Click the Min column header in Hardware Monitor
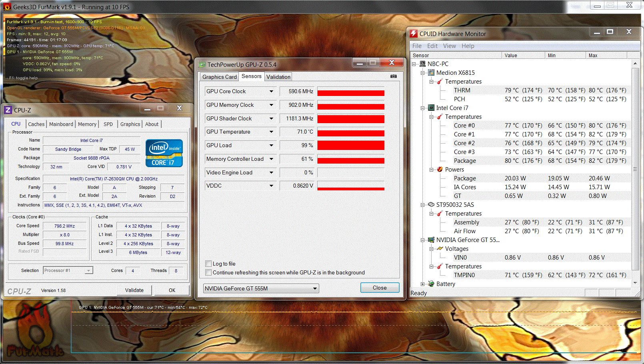Screen dimensions: 644x364 click(x=565, y=55)
